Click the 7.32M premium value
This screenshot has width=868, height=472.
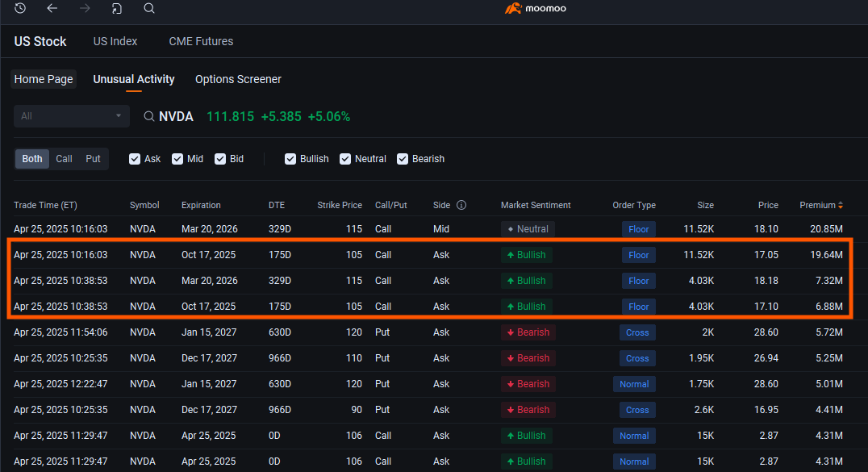coord(829,281)
